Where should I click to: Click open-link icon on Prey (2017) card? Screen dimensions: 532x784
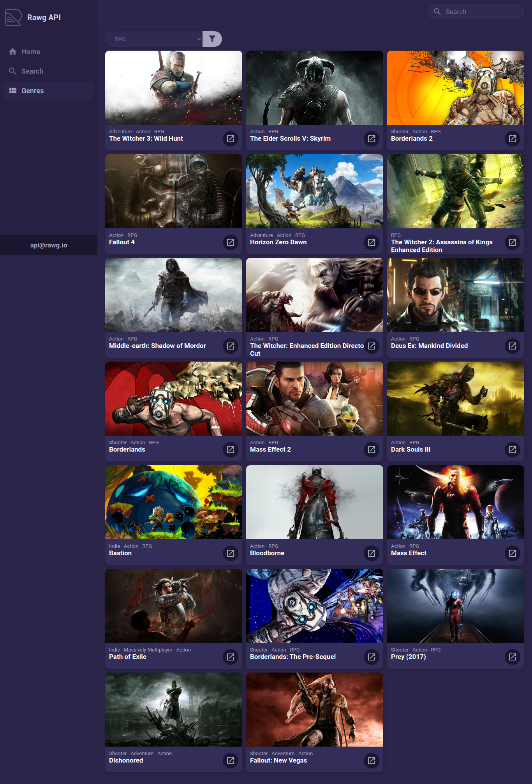[x=513, y=657]
